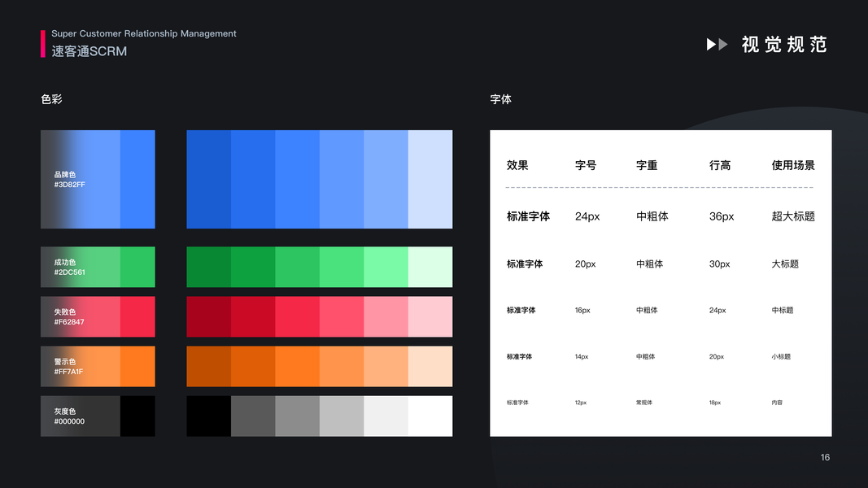Click the 内容 usage cell
868x488 pixels.
point(777,403)
